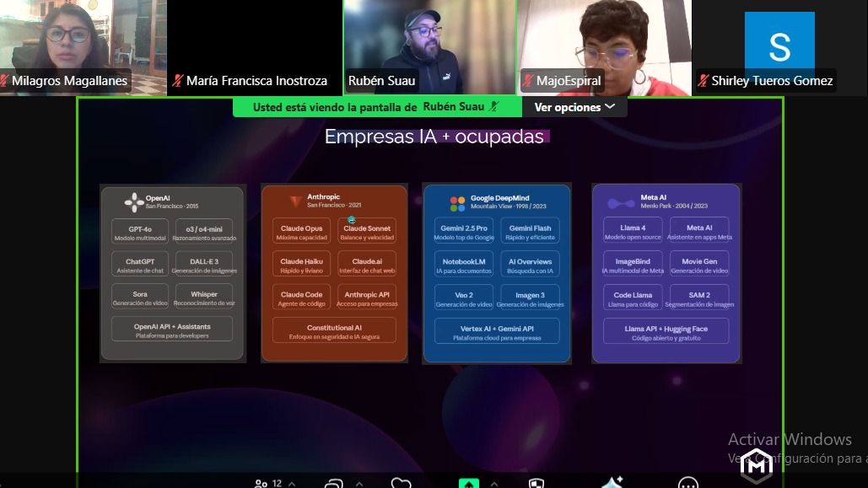Click the 'ImageBind' box

click(633, 265)
